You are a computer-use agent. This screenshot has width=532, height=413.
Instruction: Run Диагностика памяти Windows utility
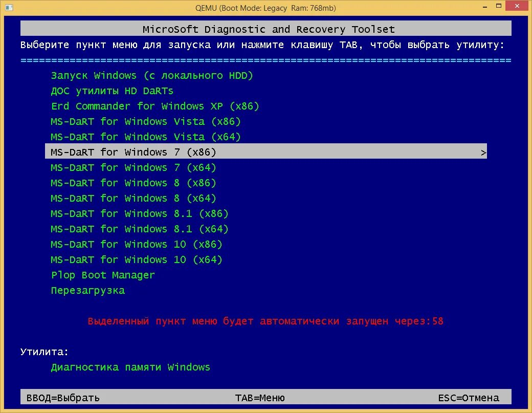click(129, 367)
